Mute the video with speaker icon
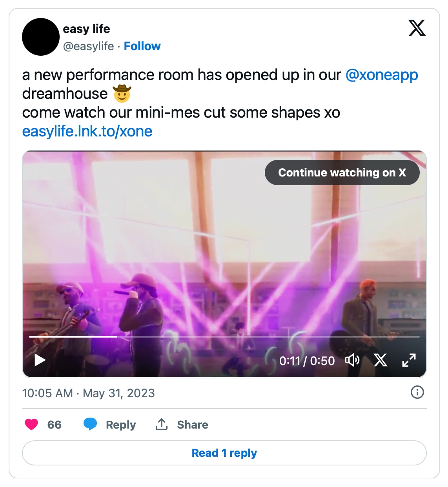The height and width of the screenshot is (487, 448). tap(352, 360)
